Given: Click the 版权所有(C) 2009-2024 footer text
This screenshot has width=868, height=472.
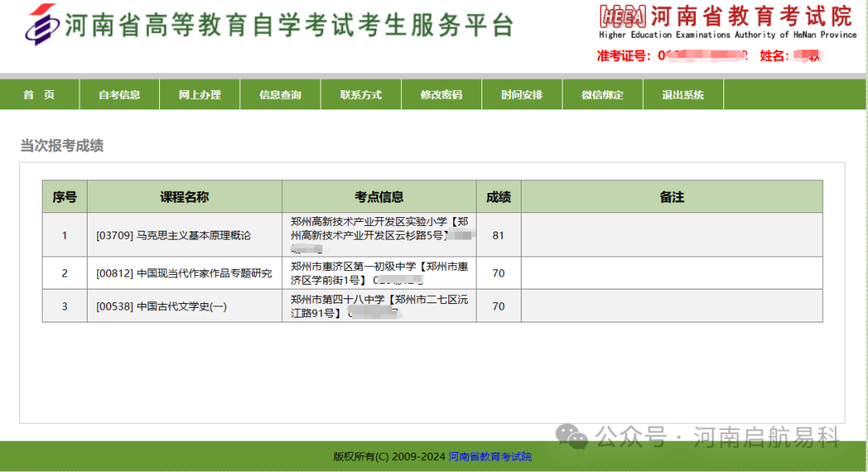Looking at the screenshot, I should coord(389,457).
